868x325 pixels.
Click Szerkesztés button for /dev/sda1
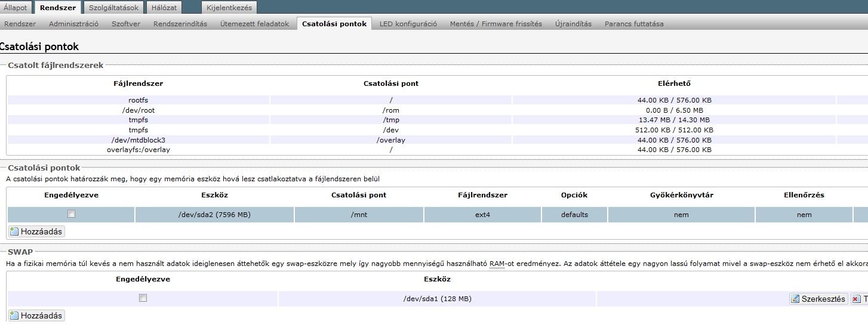click(818, 299)
